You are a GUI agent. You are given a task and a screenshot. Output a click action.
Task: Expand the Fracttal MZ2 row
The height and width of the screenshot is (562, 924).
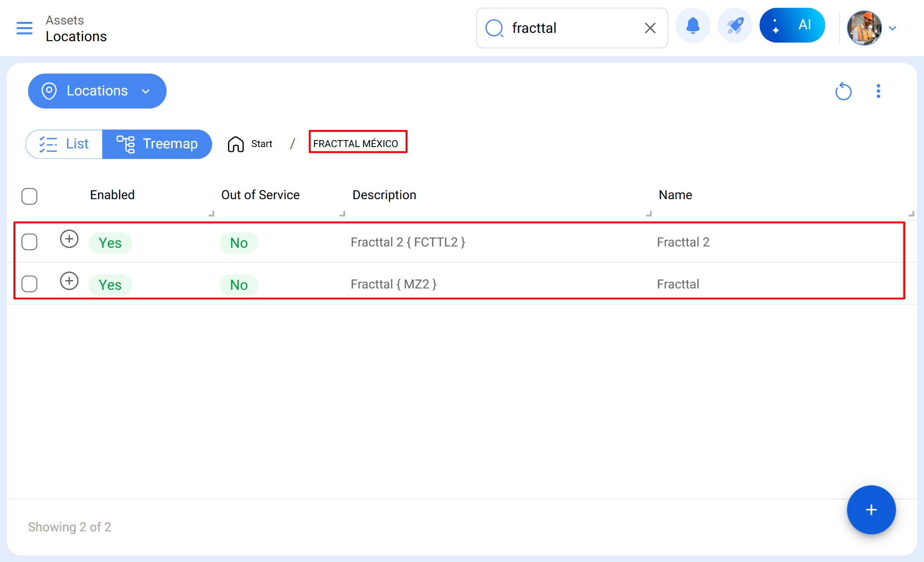click(69, 281)
